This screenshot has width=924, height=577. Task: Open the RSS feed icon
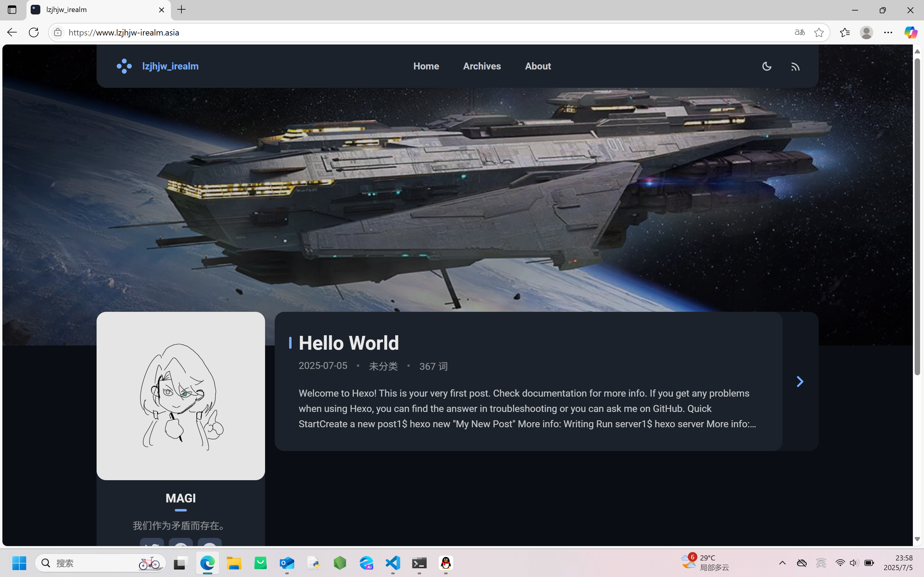(x=795, y=67)
